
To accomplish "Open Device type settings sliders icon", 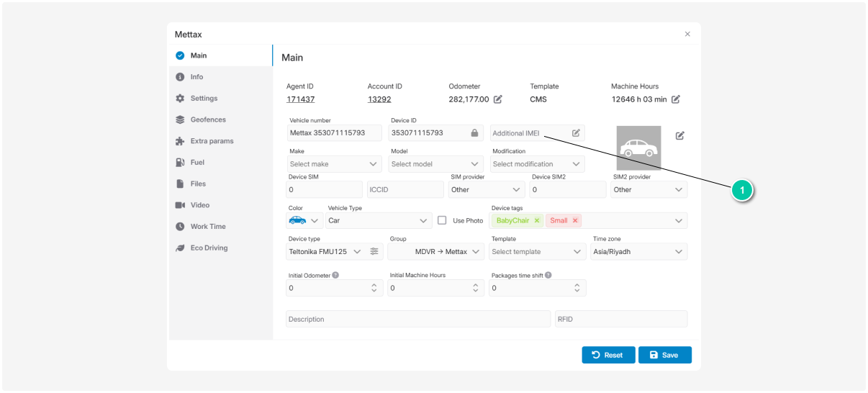I will [374, 251].
